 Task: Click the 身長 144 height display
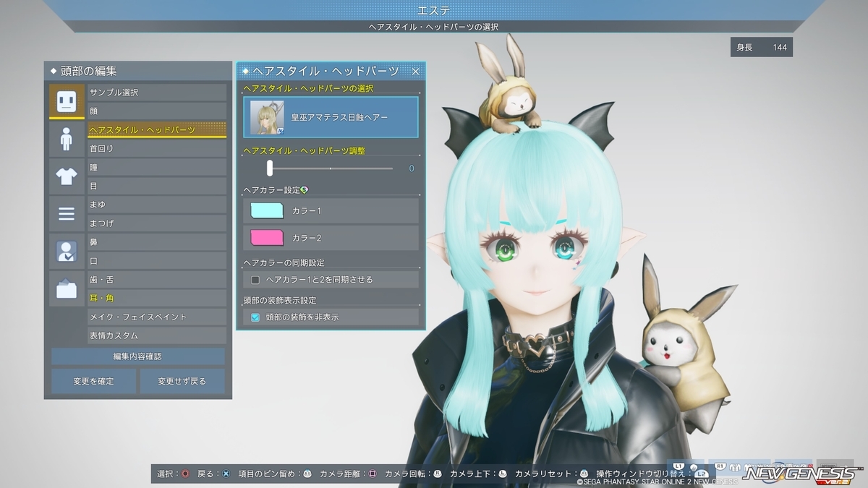coord(762,47)
